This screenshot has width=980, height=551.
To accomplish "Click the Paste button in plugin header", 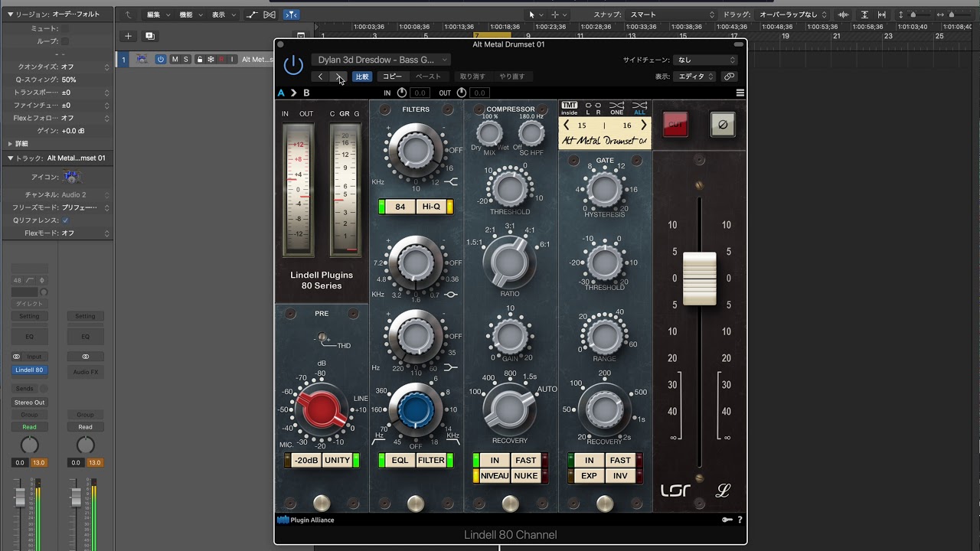I will pyautogui.click(x=428, y=77).
